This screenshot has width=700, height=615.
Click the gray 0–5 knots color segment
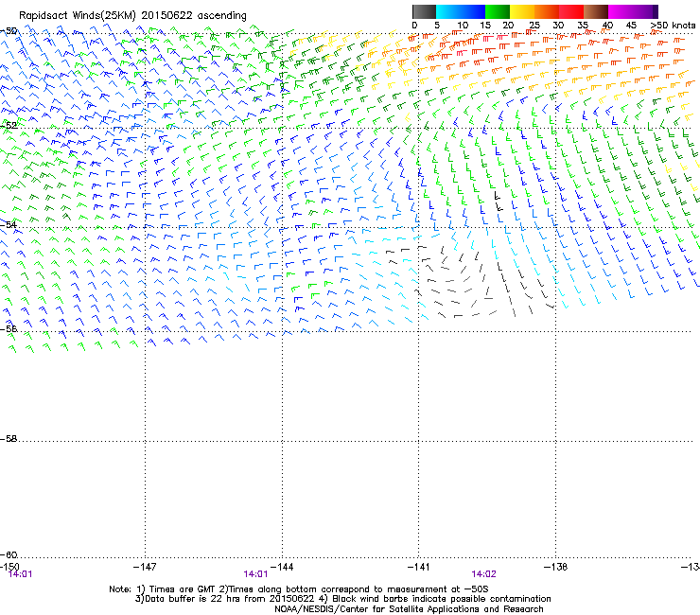[x=424, y=11]
